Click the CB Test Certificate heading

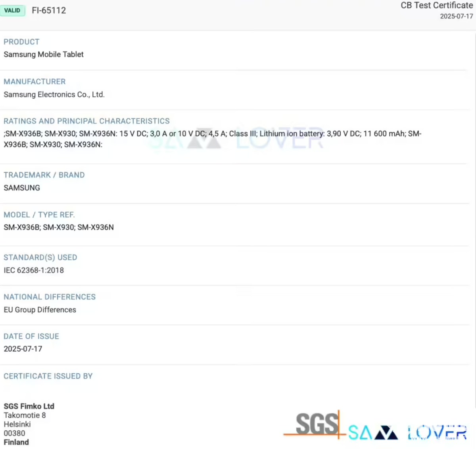coord(437,6)
